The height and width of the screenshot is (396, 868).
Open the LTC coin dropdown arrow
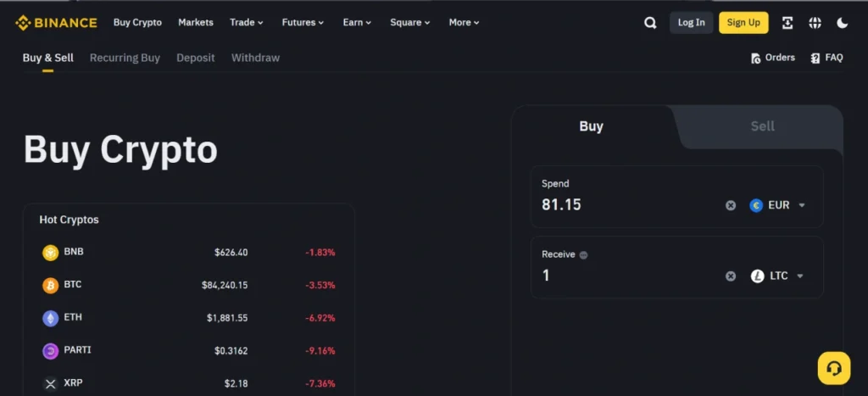coord(800,276)
